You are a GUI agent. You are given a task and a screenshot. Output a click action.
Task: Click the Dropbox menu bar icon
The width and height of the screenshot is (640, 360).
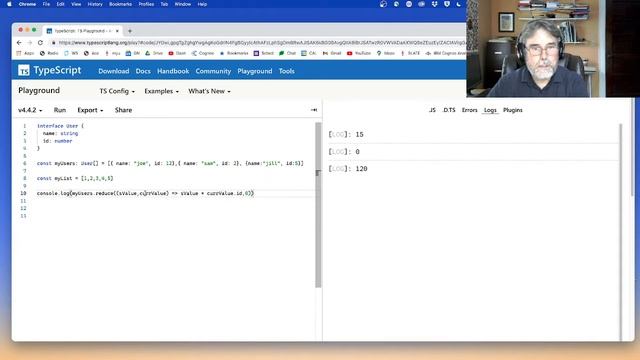pos(434,4)
